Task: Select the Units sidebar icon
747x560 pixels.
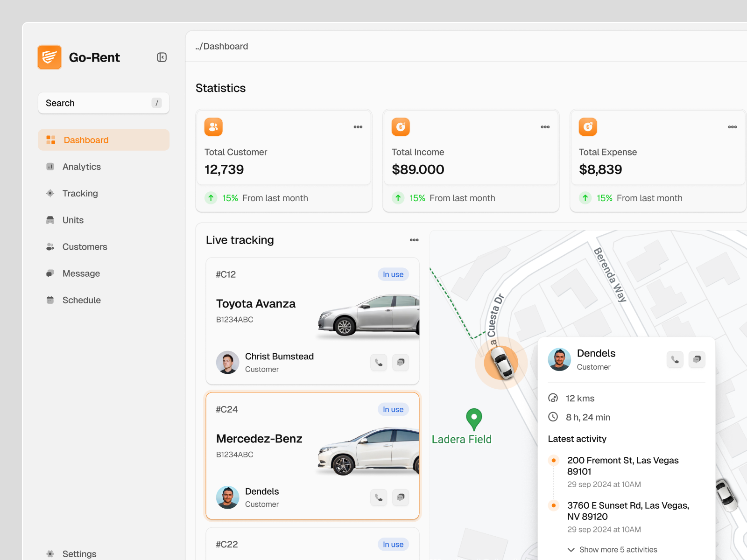Action: (50, 220)
